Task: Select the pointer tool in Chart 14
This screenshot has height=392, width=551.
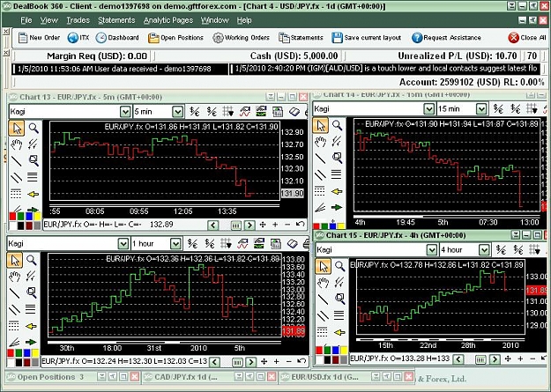Action: tap(321, 125)
